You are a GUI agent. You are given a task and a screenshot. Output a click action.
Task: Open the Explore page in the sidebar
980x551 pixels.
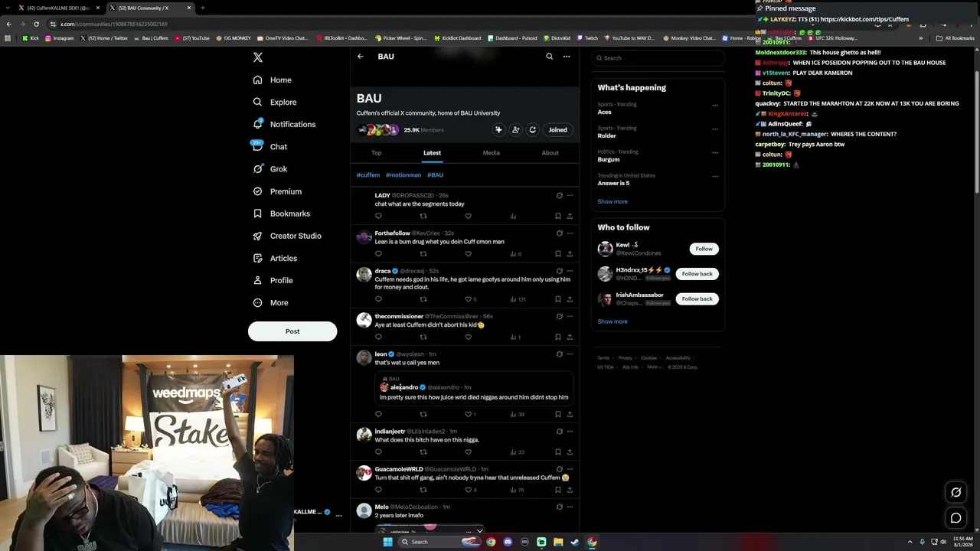275,102
